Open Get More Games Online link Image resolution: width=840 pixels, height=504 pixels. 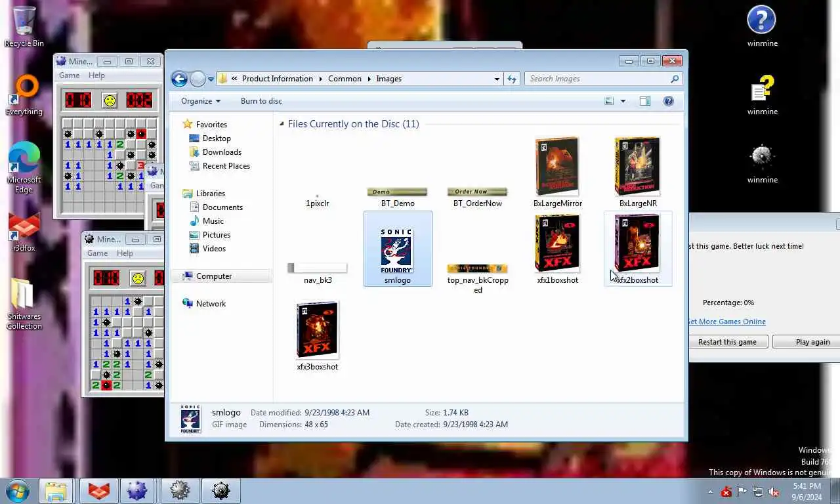pos(727,322)
